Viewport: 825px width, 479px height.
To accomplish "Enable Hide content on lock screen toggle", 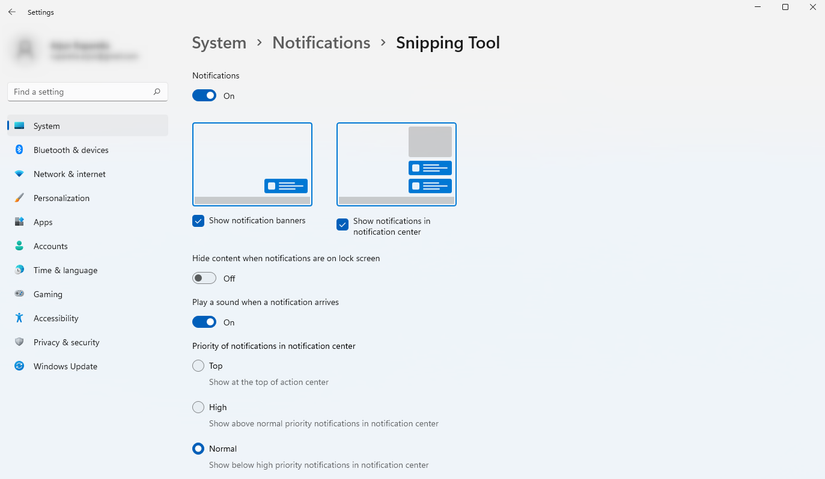I will pyautogui.click(x=204, y=278).
